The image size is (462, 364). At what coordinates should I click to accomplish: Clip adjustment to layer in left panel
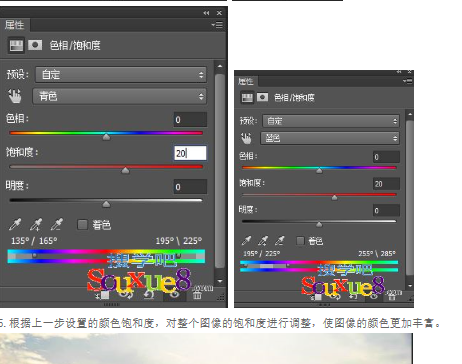point(103,295)
